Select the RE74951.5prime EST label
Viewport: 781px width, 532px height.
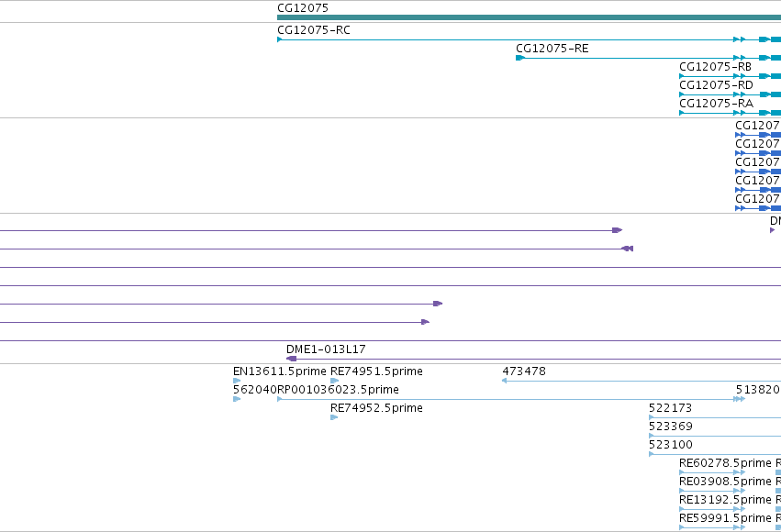coord(376,371)
